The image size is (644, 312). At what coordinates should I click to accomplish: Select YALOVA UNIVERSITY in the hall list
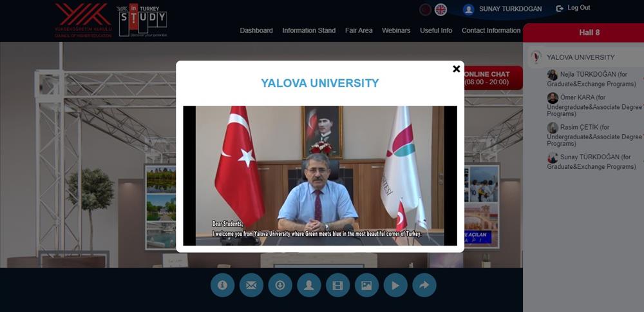click(580, 57)
